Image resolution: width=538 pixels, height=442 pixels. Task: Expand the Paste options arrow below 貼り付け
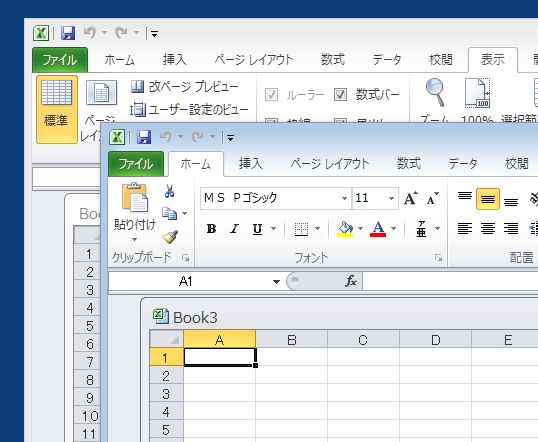pos(135,240)
